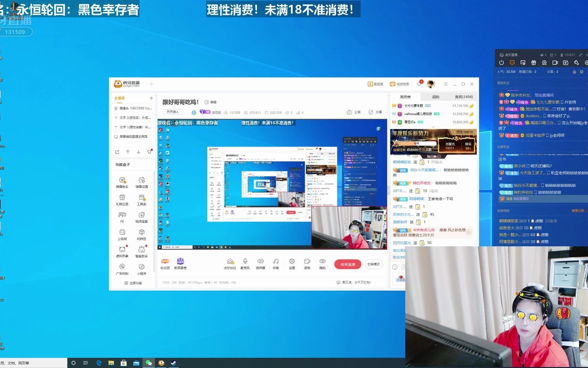Toggle danmaku chat icon in overlay

[512, 63]
